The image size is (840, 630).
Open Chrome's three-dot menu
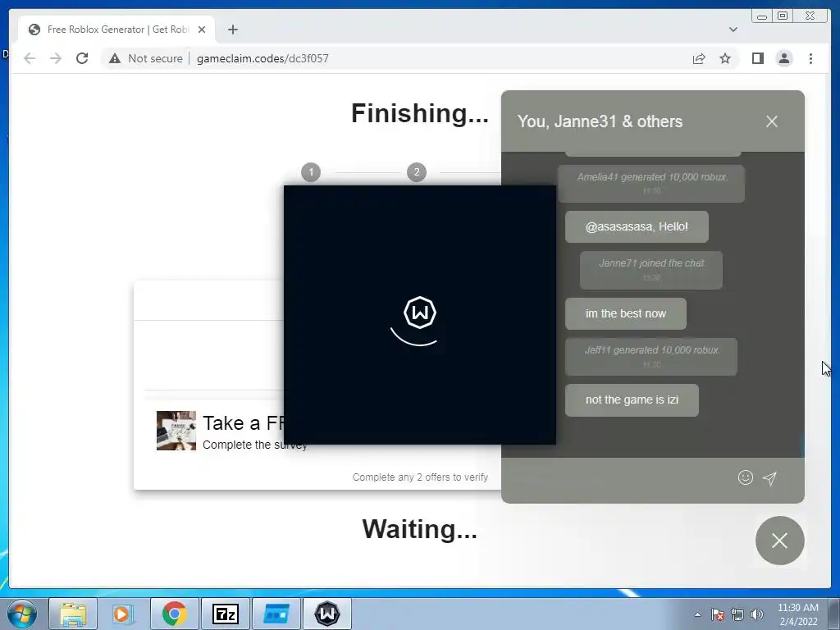pos(810,58)
